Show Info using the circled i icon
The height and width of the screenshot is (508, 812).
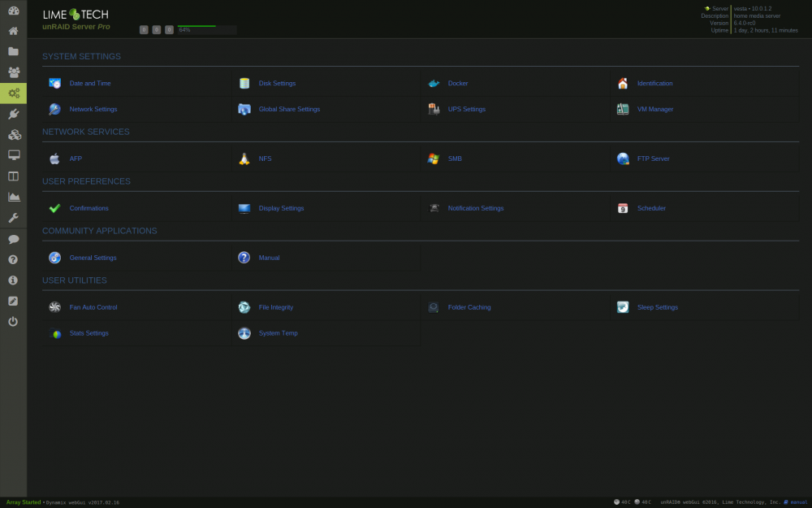(14, 280)
